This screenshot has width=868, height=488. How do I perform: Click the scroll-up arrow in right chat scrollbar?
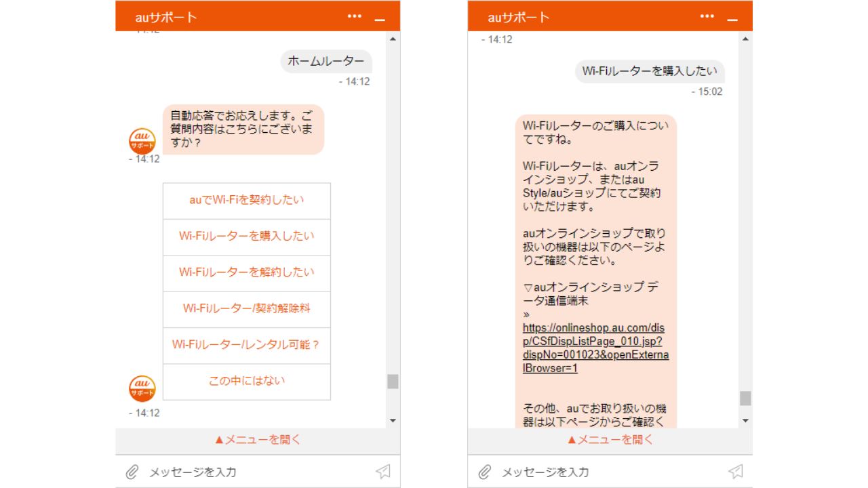pos(745,39)
